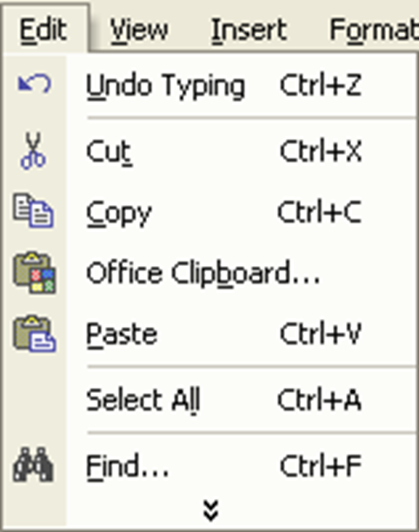Open the View menu

(139, 30)
